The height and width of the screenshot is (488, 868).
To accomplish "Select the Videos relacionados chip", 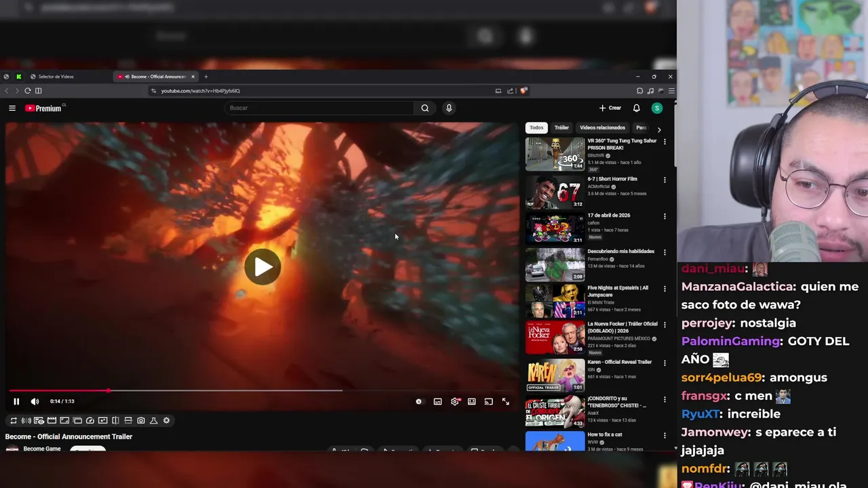I will pos(602,127).
